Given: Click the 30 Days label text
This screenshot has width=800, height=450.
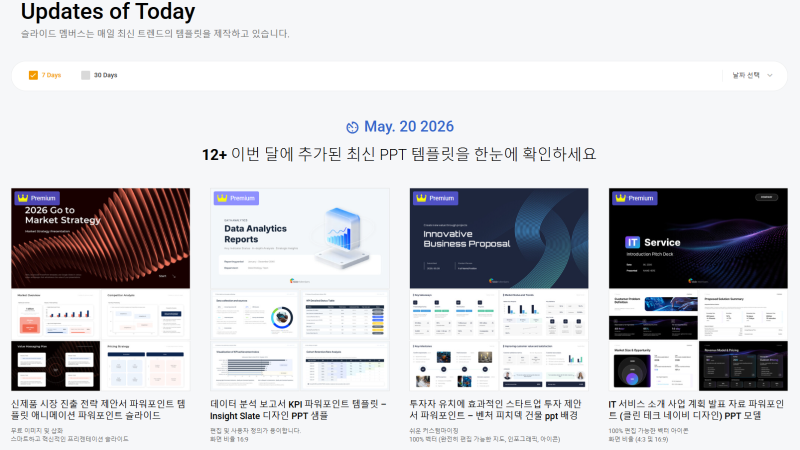Looking at the screenshot, I should pos(106,75).
